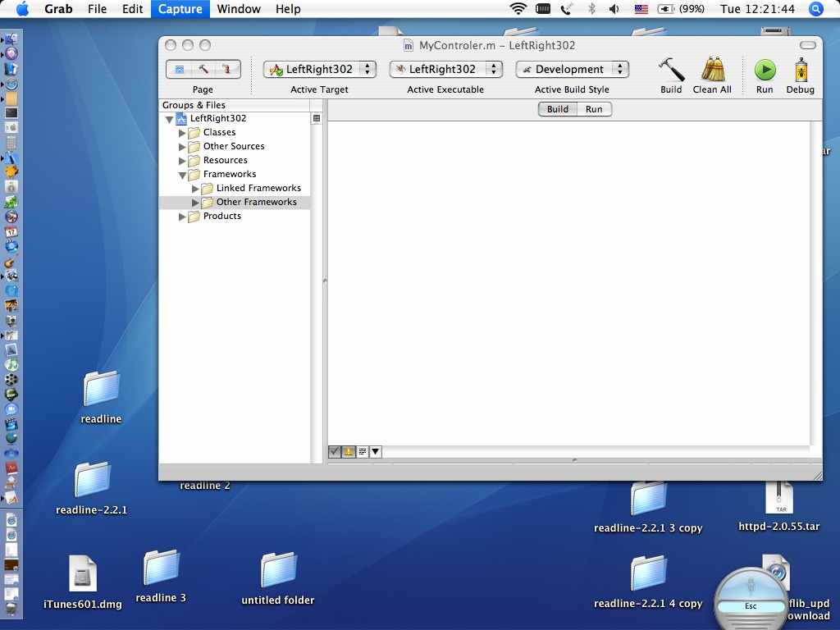Select the readline-2.2.1 desktop folder
This screenshot has height=630, width=840.
point(92,479)
